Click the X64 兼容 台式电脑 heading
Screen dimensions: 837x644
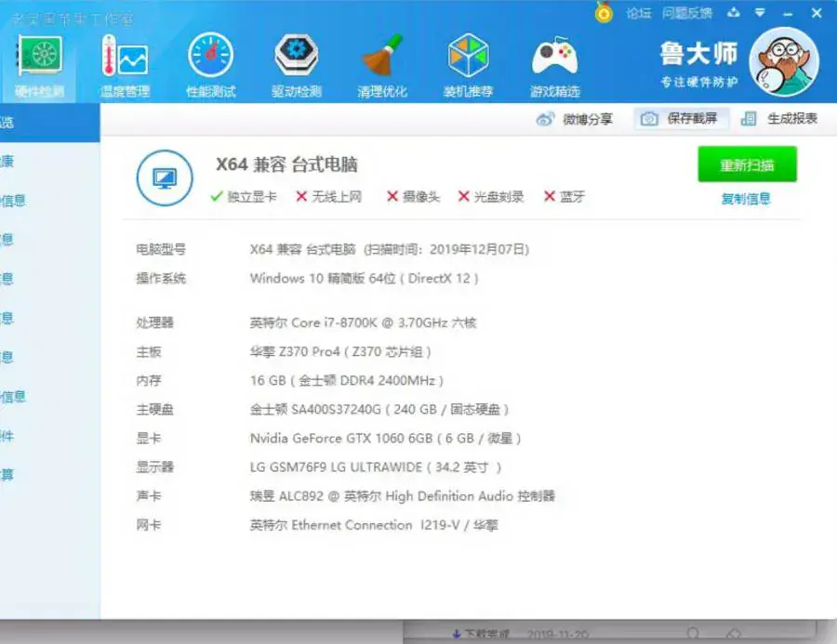pos(286,164)
